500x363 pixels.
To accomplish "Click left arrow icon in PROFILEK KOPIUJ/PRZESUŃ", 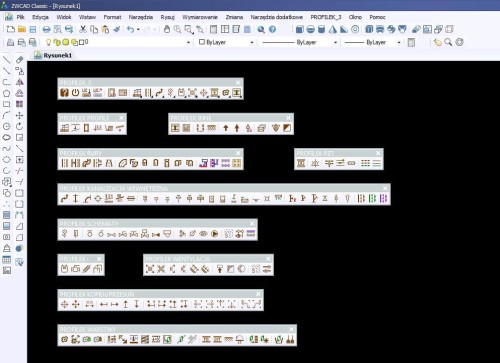I will (x=104, y=304).
